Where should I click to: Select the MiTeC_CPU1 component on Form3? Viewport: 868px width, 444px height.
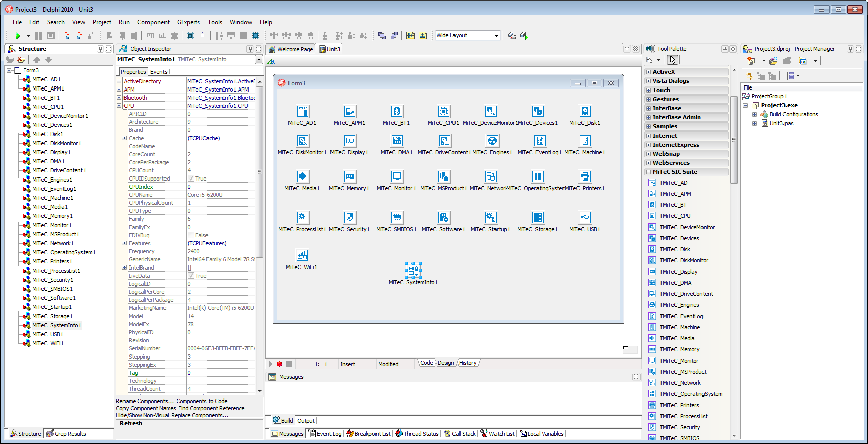click(x=443, y=111)
